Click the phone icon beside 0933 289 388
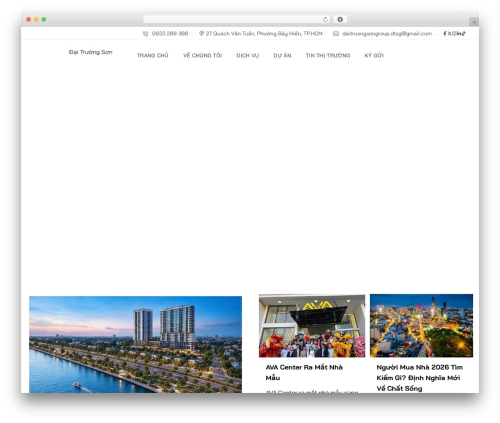Viewport: 500px width, 423px height. tap(145, 34)
